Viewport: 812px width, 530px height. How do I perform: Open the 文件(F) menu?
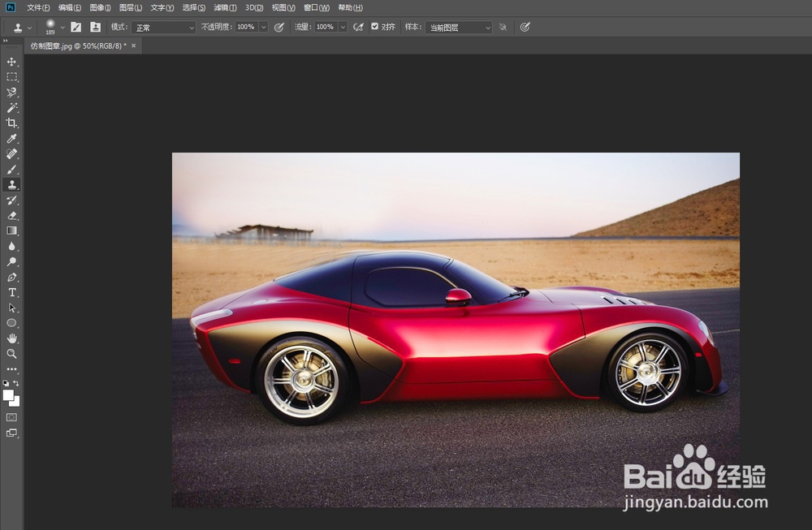coord(38,8)
